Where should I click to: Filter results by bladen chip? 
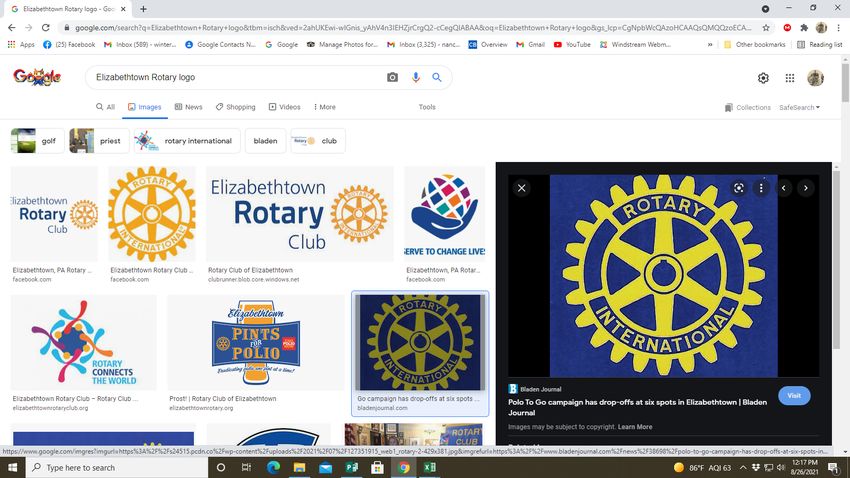click(x=265, y=141)
